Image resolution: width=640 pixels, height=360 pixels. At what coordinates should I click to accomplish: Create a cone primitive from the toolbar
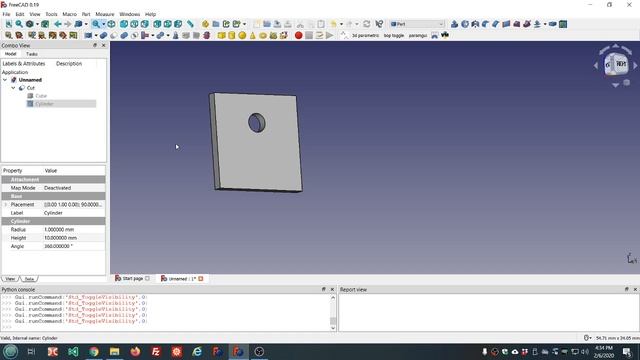point(252,36)
